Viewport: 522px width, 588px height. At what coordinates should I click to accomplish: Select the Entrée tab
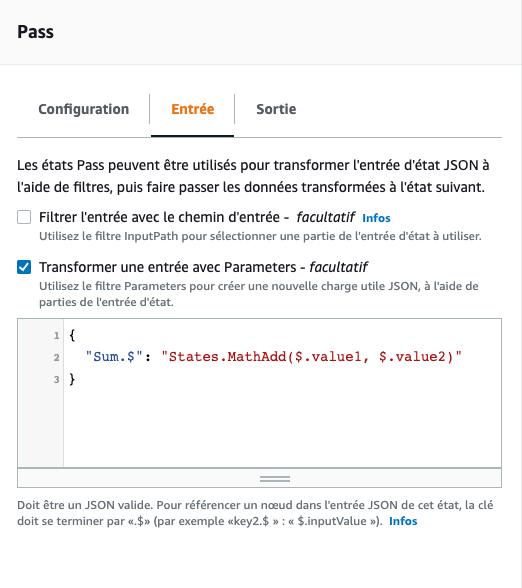tap(193, 109)
